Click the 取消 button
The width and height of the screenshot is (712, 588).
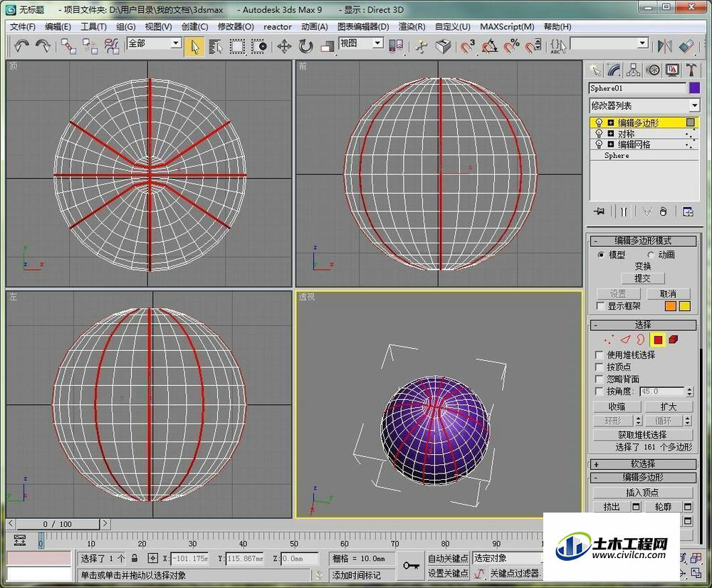tap(668, 294)
